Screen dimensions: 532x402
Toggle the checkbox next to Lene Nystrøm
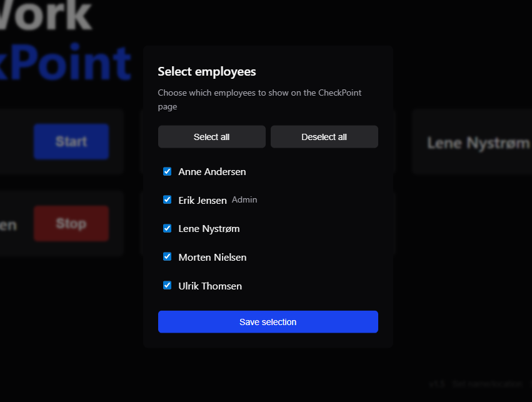(x=167, y=228)
